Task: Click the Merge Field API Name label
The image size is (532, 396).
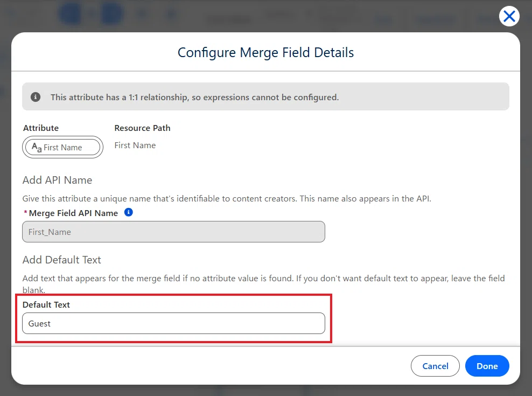Action: click(73, 213)
